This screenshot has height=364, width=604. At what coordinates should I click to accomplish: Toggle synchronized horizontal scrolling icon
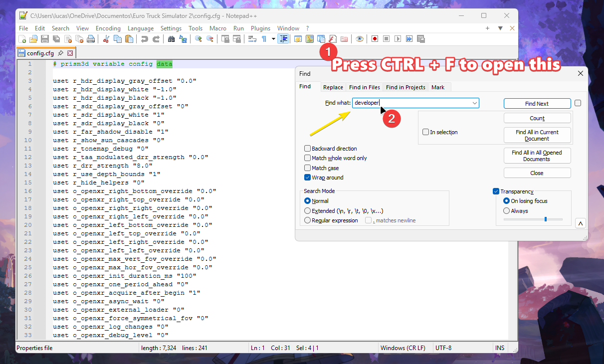pos(236,39)
